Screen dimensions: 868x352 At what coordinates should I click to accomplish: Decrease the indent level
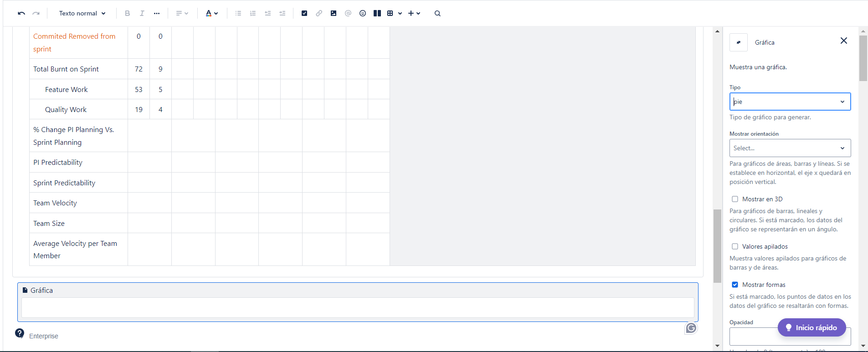point(268,13)
